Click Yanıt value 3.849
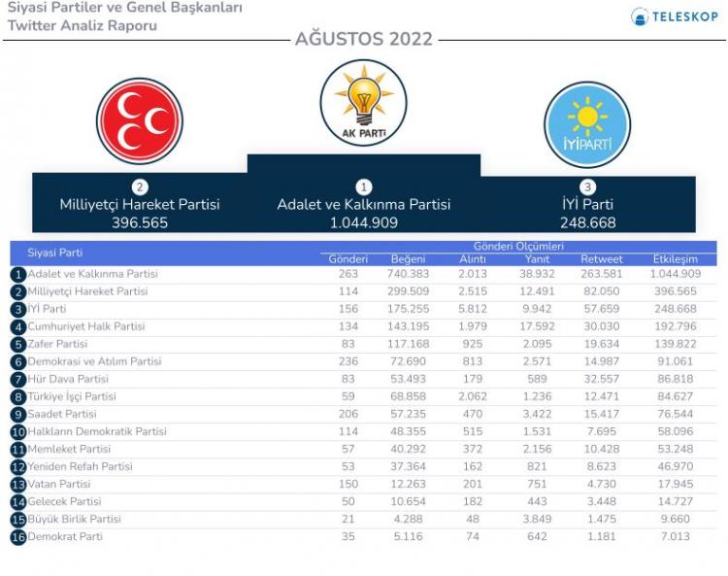The width and height of the screenshot is (728, 576). [537, 519]
